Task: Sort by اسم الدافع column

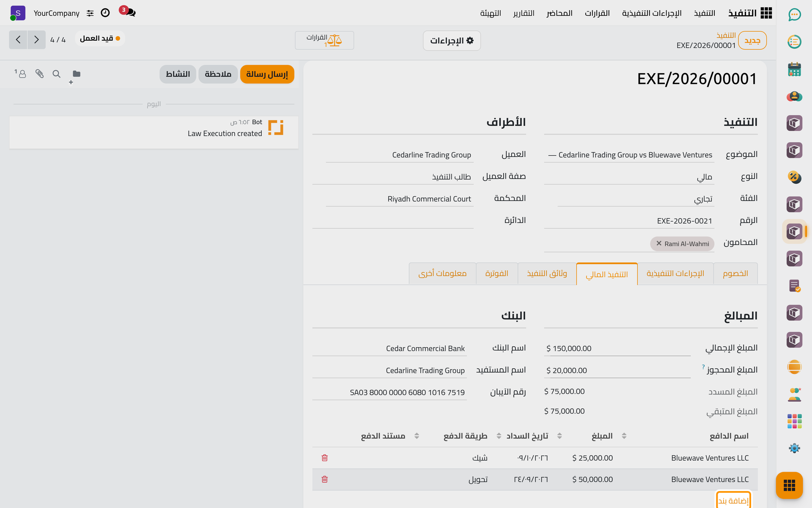Action: 729,436
